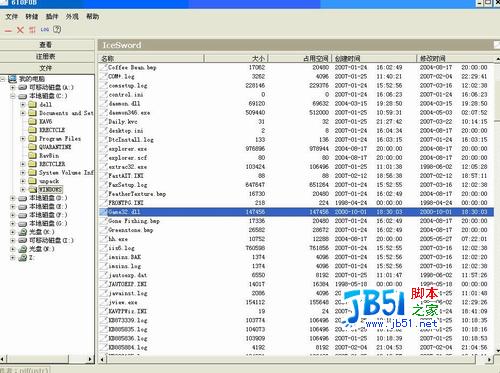Image resolution: width=500 pixels, height=373 pixels.
Task: Click the drive icon for 本地磁盘 (C:)
Action: [23, 96]
